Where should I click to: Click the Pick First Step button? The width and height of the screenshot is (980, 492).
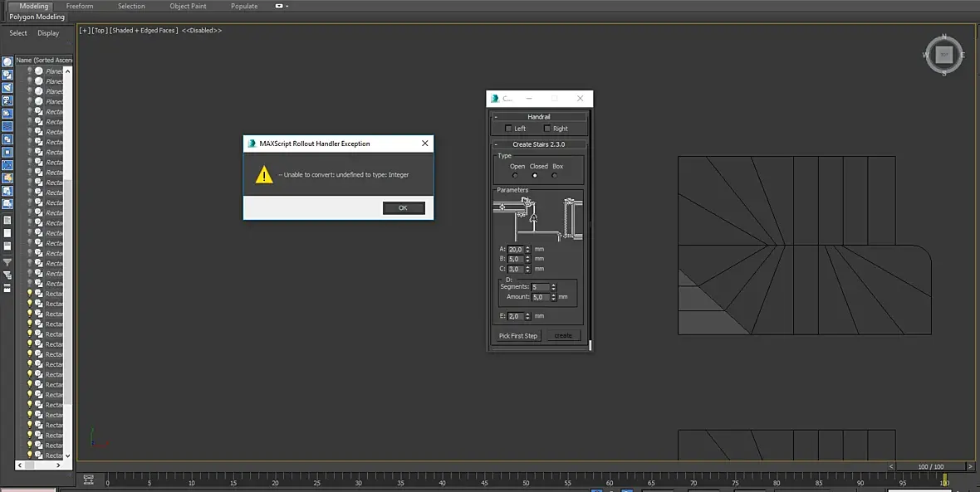518,336
